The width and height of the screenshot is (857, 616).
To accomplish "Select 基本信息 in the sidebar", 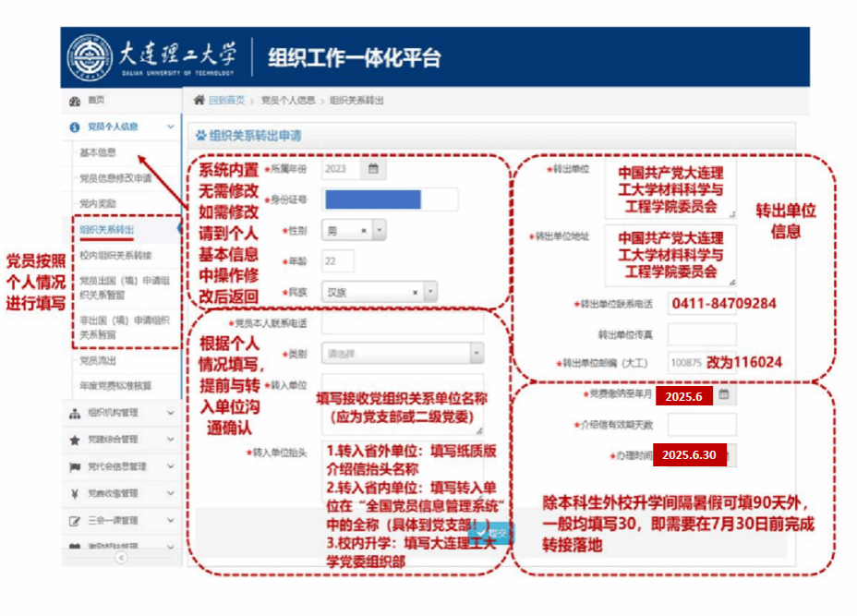I will point(98,152).
